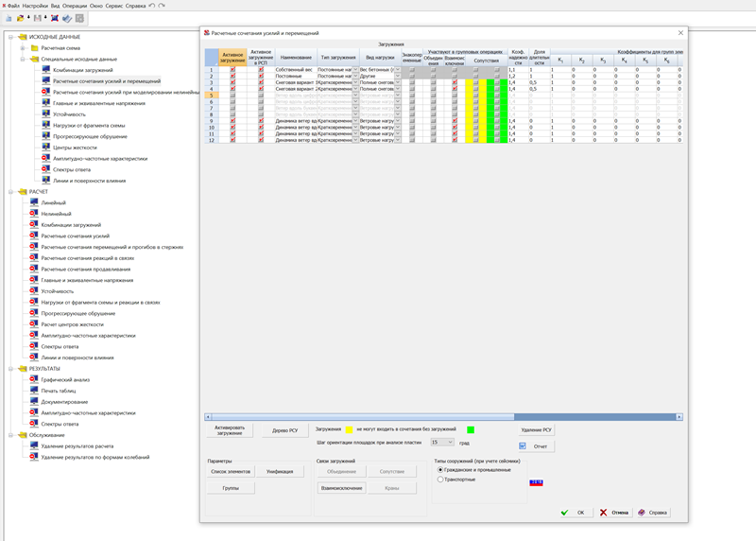This screenshot has height=541, width=756.
Task: Toggle Объединения checkbox in row 10
Action: 433,128
